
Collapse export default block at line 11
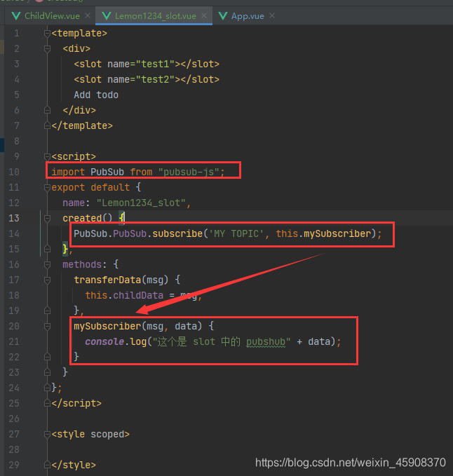pos(47,188)
